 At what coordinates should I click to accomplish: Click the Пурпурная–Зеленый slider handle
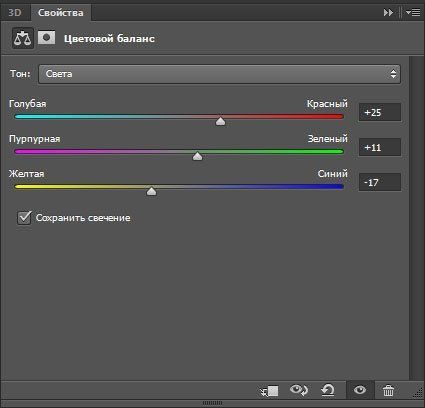(x=198, y=156)
